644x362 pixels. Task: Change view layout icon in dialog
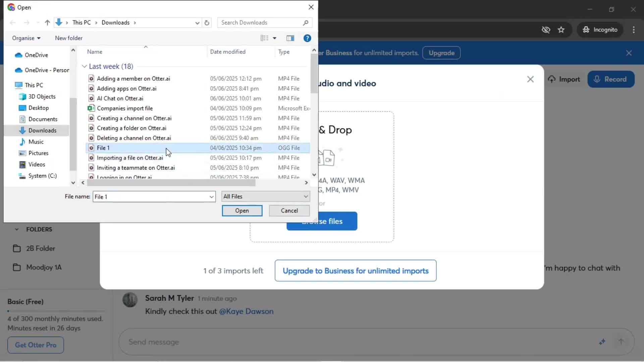pos(264,38)
